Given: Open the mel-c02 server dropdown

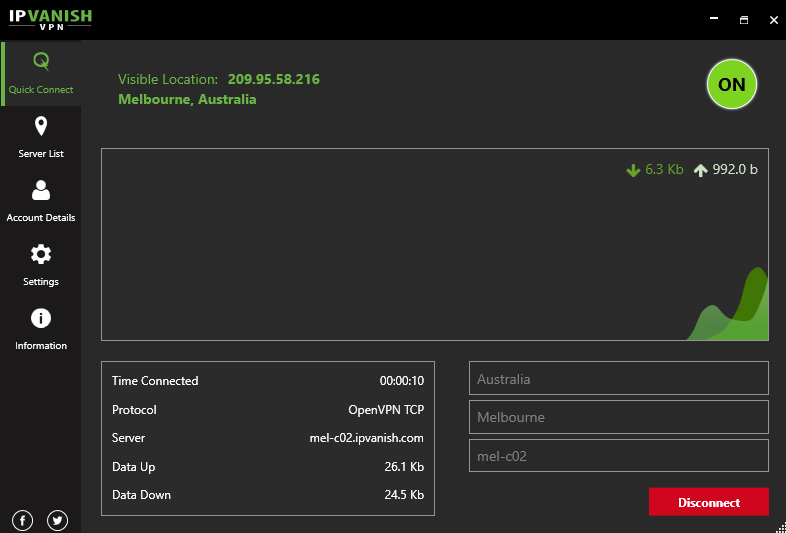Looking at the screenshot, I should click(618, 456).
